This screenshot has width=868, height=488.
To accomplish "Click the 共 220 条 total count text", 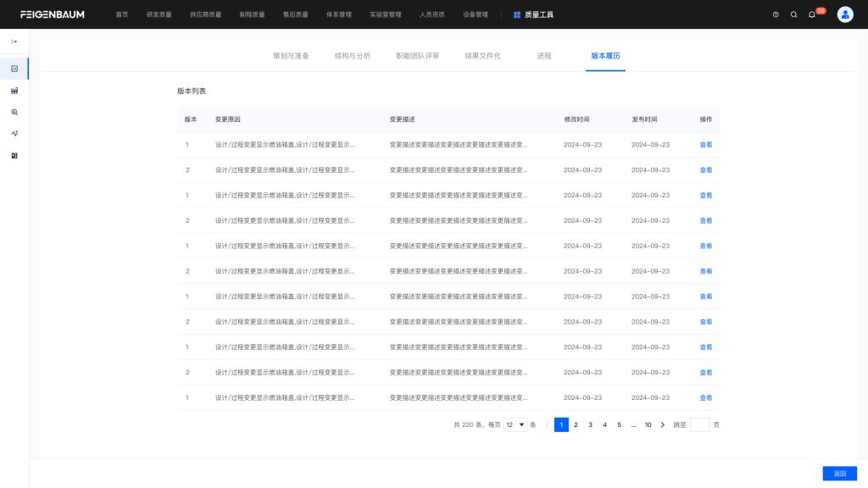I will click(468, 425).
